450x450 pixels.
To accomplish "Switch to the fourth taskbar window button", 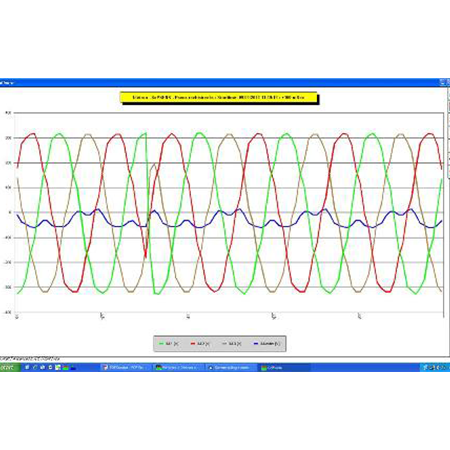I will click(284, 367).
